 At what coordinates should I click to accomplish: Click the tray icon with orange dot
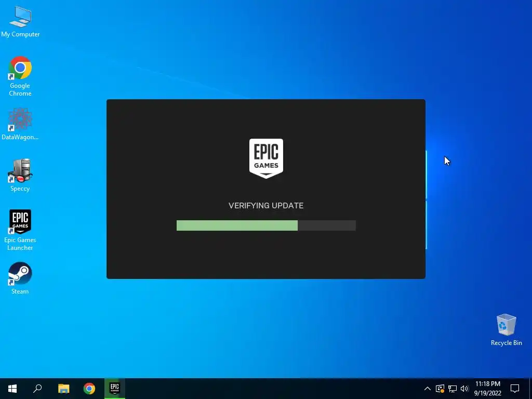(x=440, y=389)
